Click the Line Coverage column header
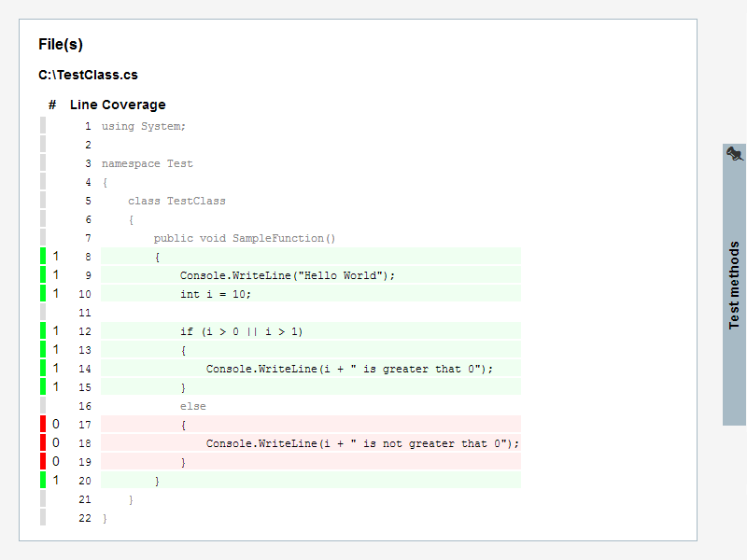 click(118, 105)
